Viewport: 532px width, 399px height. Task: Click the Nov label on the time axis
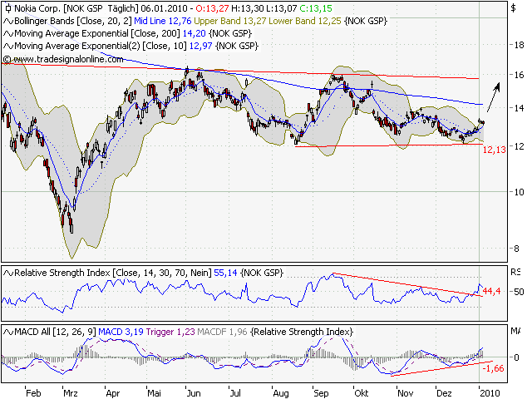point(406,393)
